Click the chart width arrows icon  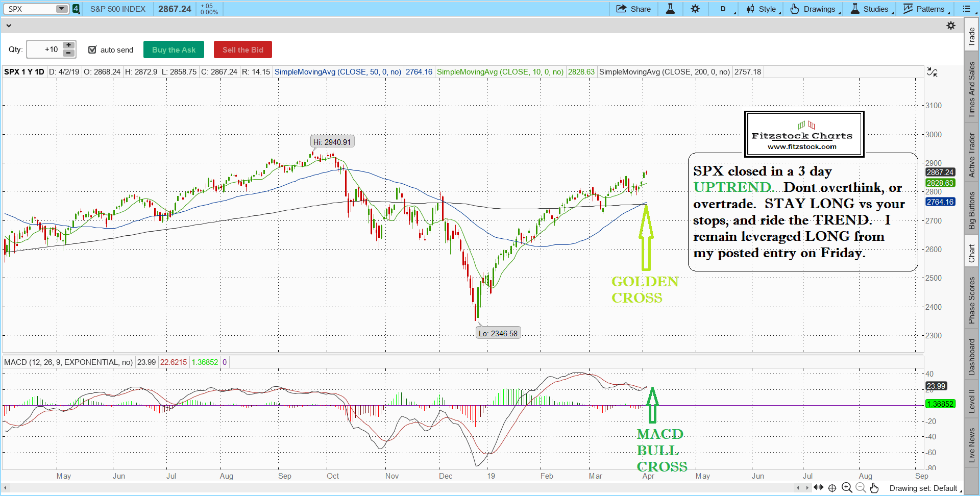(x=818, y=488)
